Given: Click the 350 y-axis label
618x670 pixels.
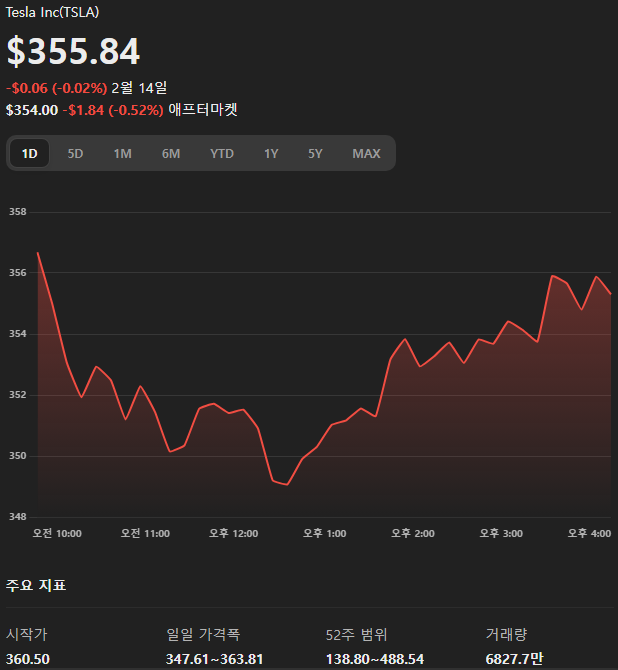Looking at the screenshot, I should coord(18,456).
